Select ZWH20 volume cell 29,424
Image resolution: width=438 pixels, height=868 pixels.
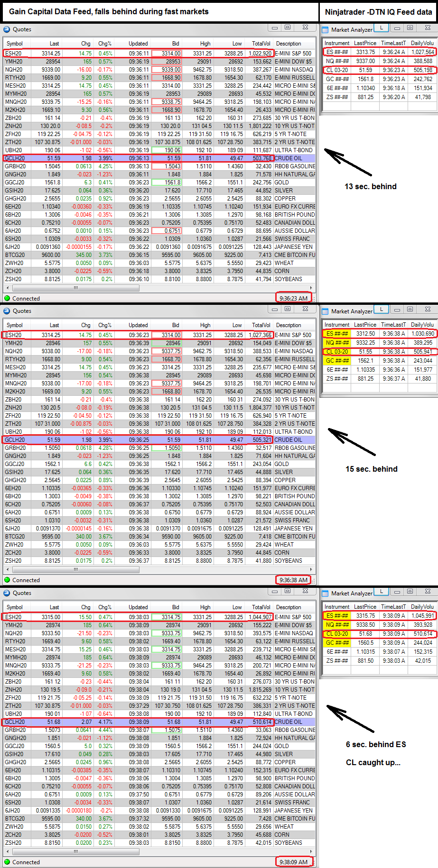point(259,545)
